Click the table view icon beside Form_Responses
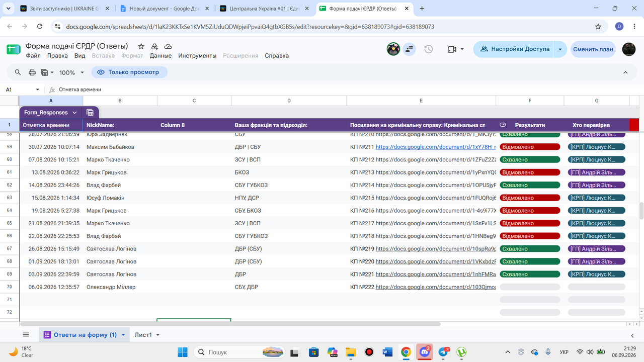644x362 pixels. [x=90, y=113]
